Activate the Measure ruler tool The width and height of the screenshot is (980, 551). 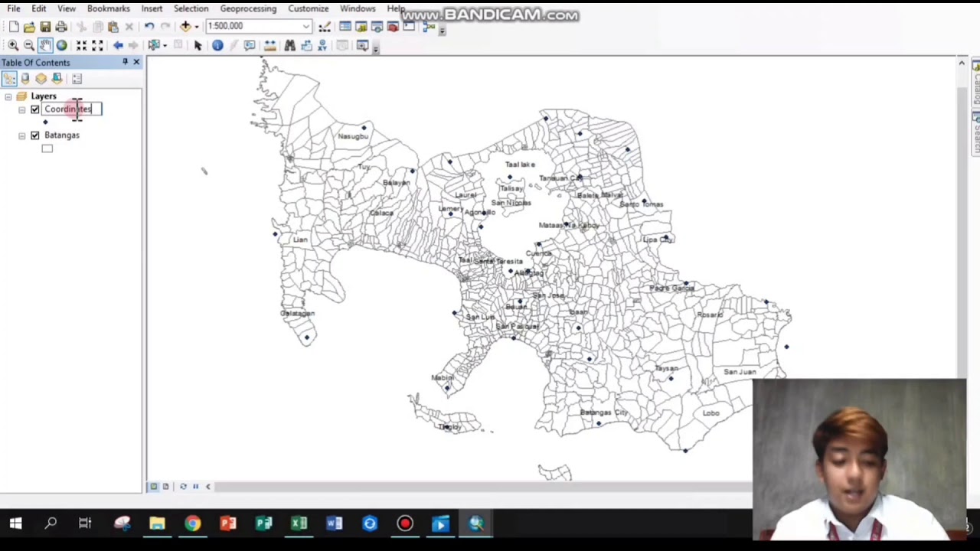269,45
